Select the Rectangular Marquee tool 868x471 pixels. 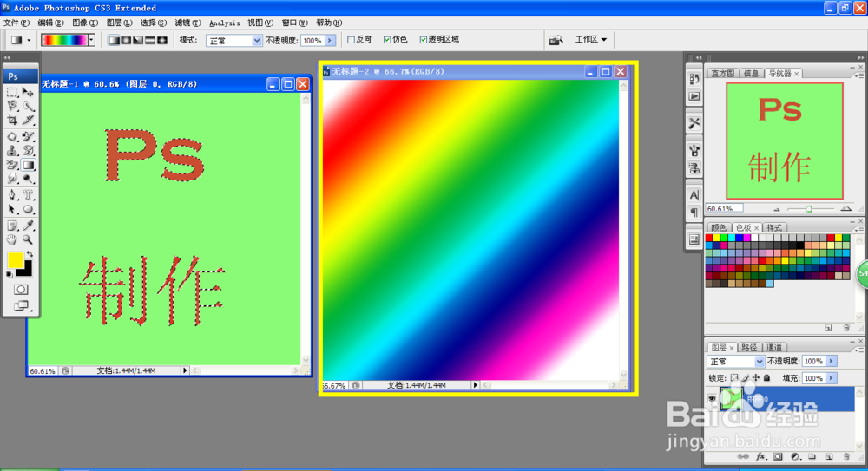pyautogui.click(x=12, y=92)
